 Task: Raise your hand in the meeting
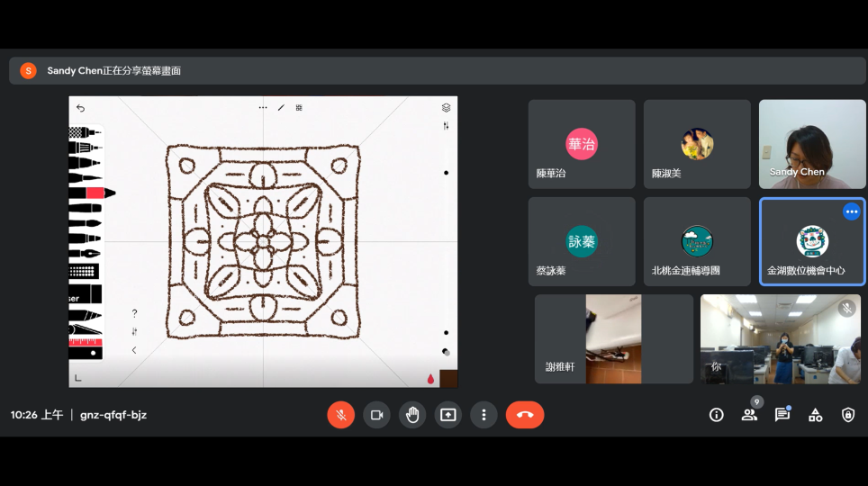click(412, 415)
